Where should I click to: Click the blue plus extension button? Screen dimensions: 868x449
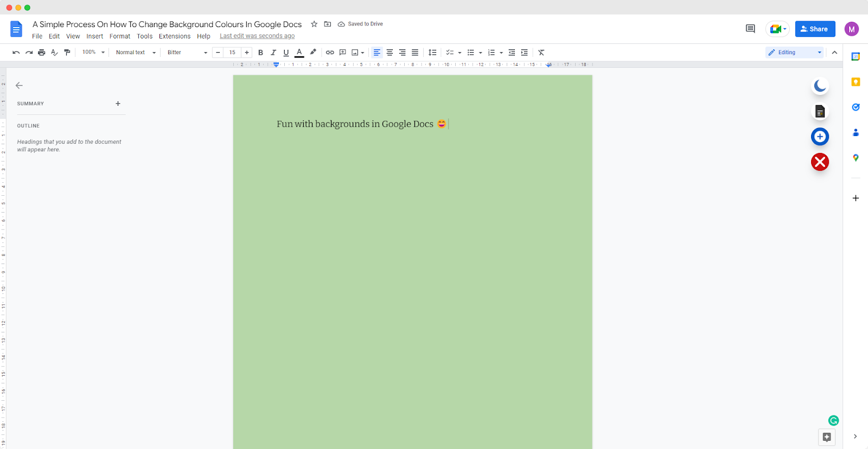point(820,137)
